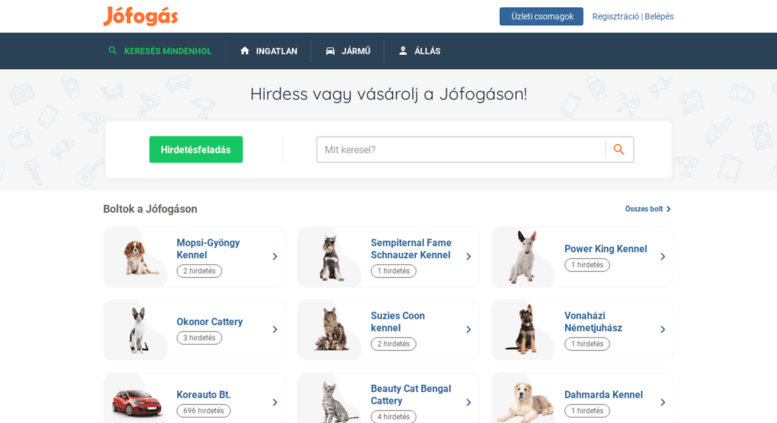777x423 pixels.
Task: Click the chevron next to Összes bolt
Action: pos(668,209)
